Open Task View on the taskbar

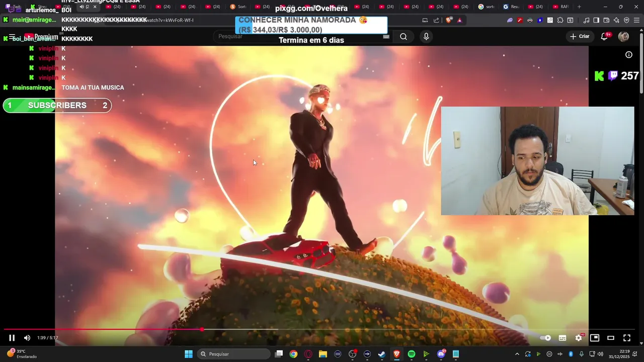(279, 354)
